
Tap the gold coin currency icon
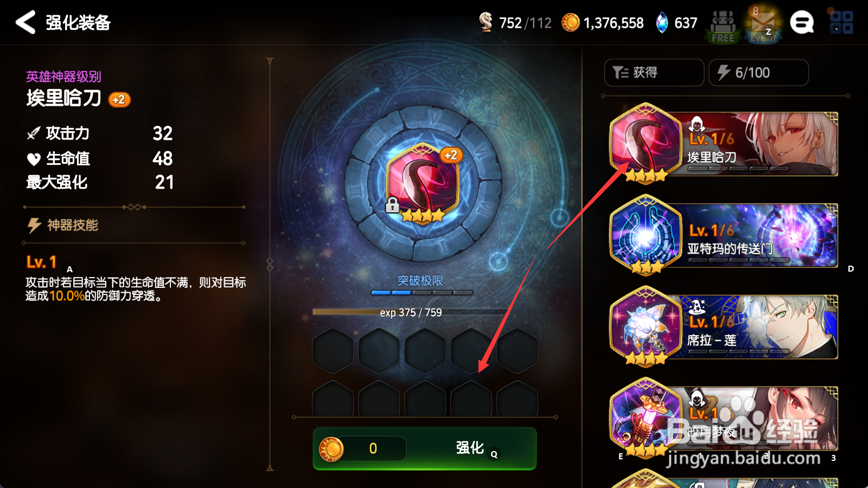tap(570, 22)
